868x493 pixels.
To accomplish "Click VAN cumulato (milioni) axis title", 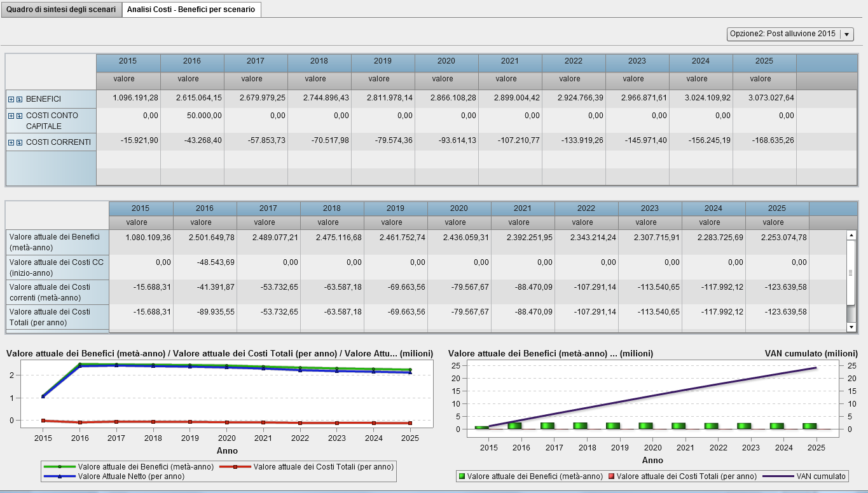I will (x=811, y=354).
